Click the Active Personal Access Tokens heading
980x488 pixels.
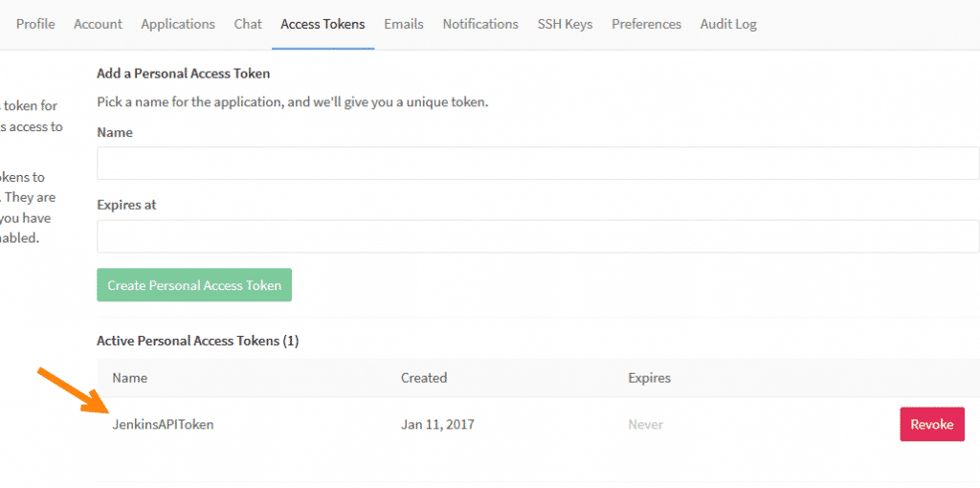coord(198,342)
